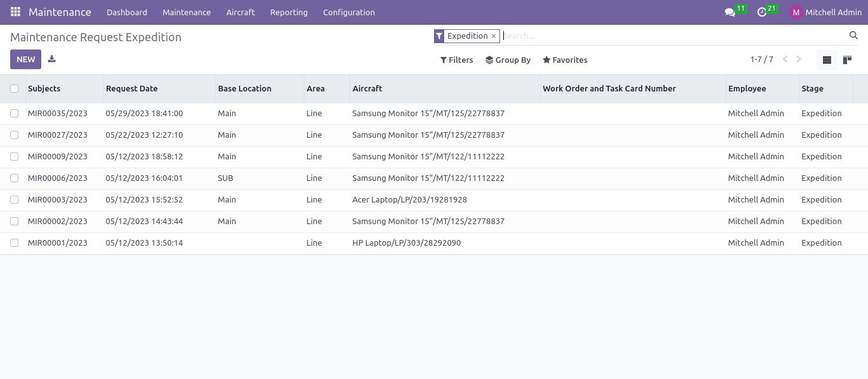The image size is (868, 379).
Task: Click the search magnifier icon
Action: point(853,36)
